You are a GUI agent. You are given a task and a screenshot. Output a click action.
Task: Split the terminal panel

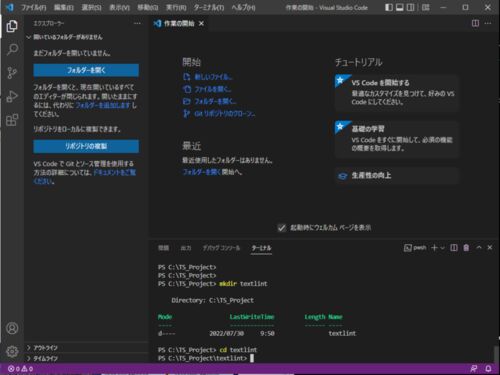pyautogui.click(x=454, y=248)
